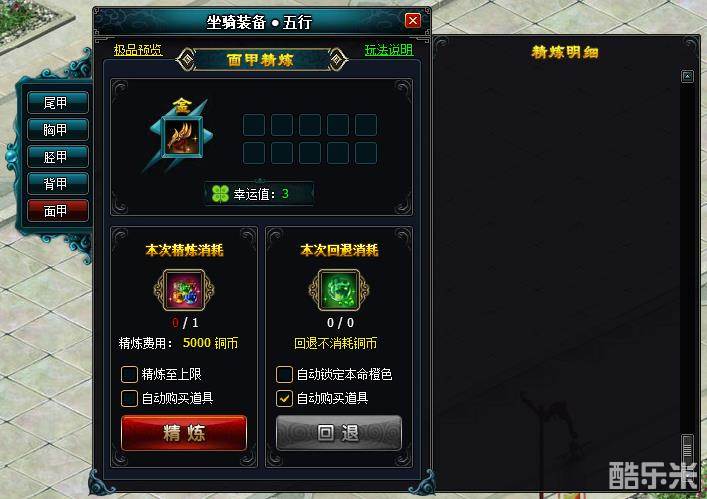Click the refining material gem icon
Viewport: 707px width, 499px height.
click(x=184, y=290)
